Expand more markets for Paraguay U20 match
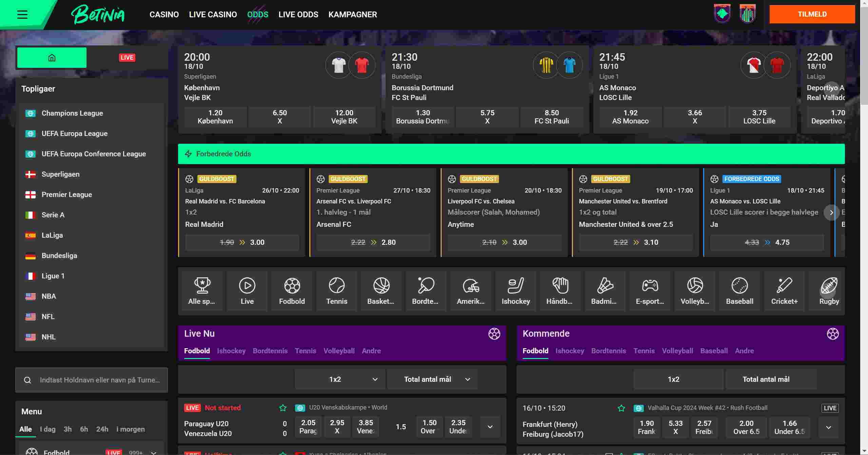Image resolution: width=868 pixels, height=455 pixels. click(x=490, y=427)
